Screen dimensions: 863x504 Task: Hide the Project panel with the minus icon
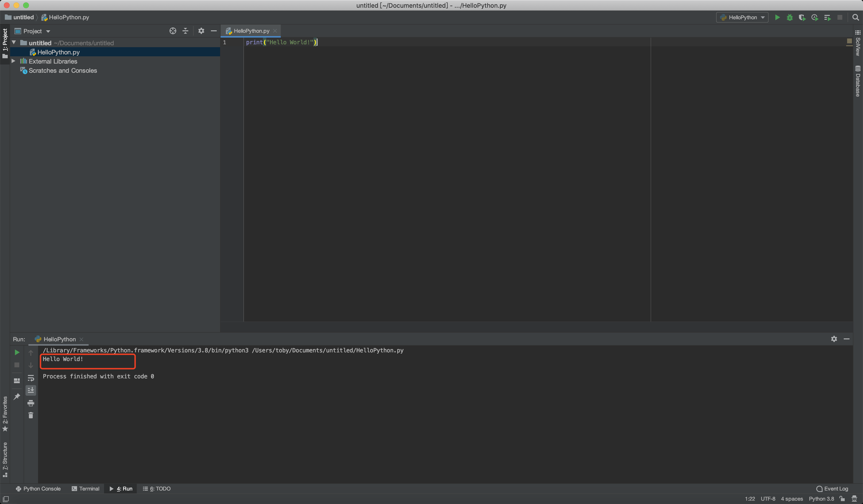point(214,31)
